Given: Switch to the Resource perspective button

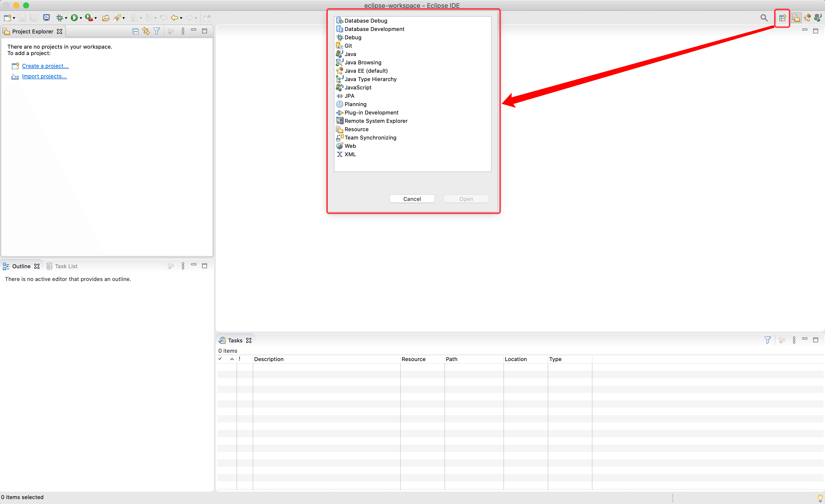Looking at the screenshot, I should tap(796, 18).
